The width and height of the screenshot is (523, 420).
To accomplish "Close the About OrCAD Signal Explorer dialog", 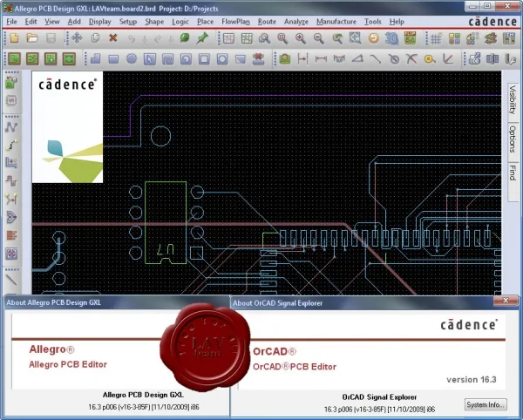I will pyautogui.click(x=506, y=301).
